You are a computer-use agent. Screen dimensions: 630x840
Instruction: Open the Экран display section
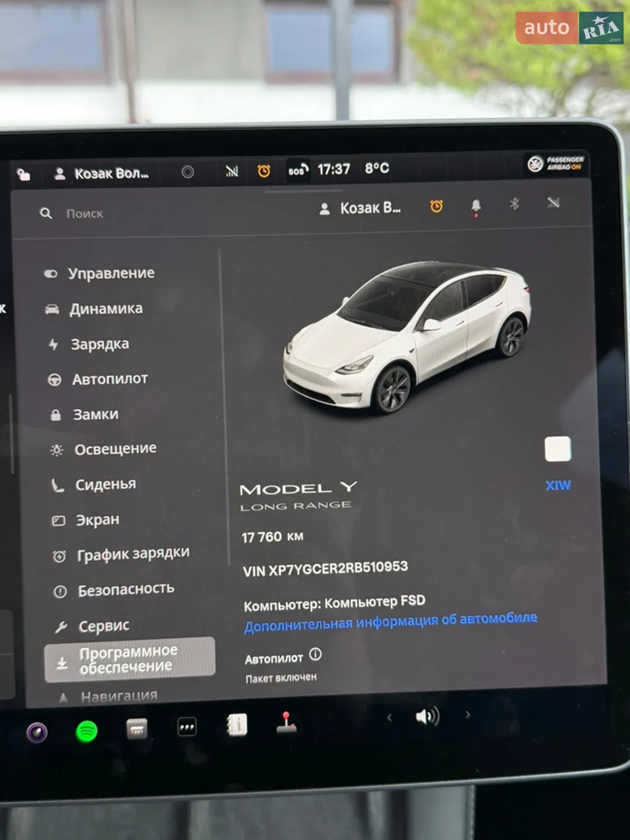click(x=86, y=520)
